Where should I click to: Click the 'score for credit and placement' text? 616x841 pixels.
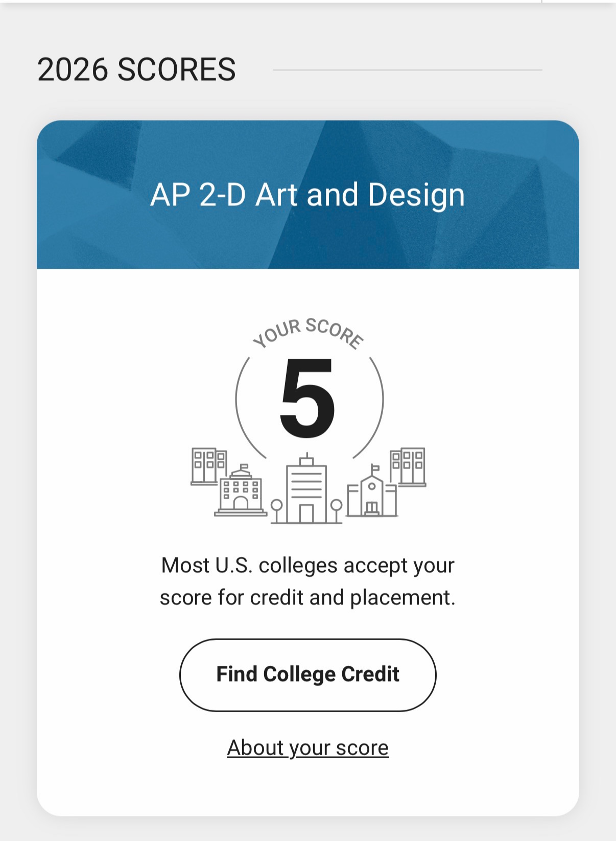coord(307,598)
